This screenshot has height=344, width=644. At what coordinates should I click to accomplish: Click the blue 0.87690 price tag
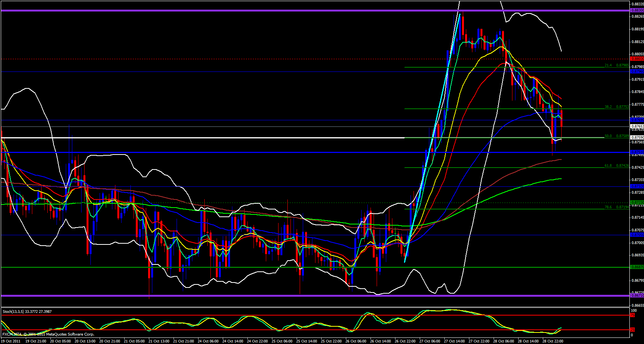pyautogui.click(x=637, y=120)
